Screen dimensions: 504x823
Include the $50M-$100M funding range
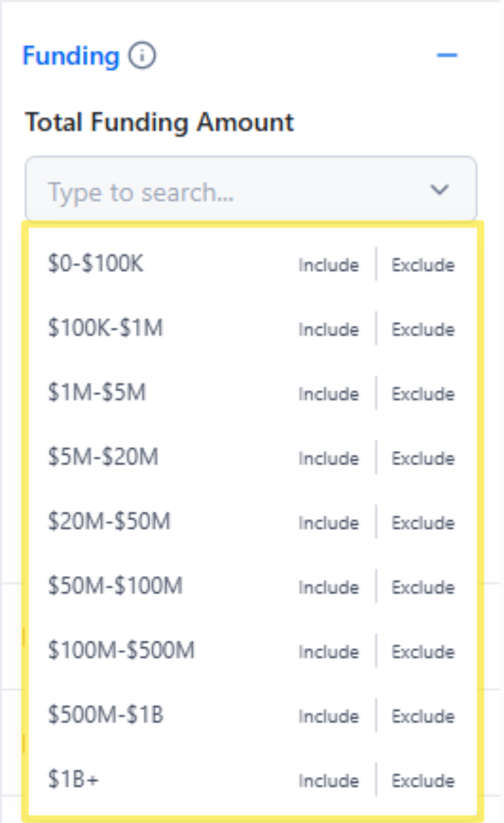[x=328, y=587]
